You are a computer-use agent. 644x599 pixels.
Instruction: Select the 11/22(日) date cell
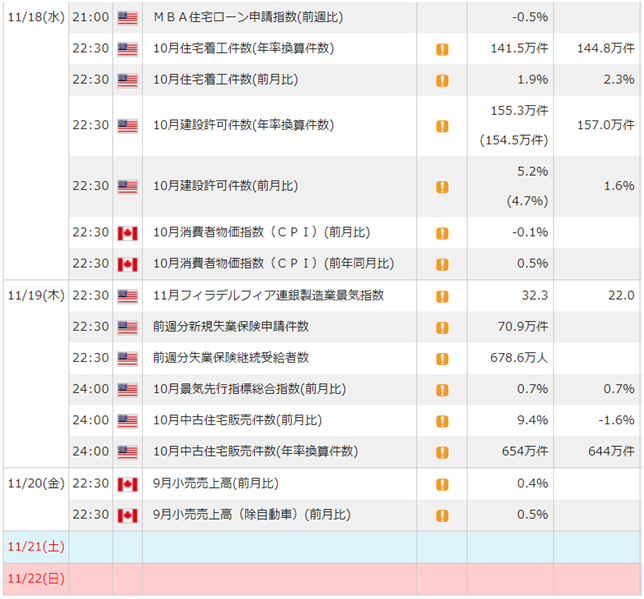pos(36,579)
